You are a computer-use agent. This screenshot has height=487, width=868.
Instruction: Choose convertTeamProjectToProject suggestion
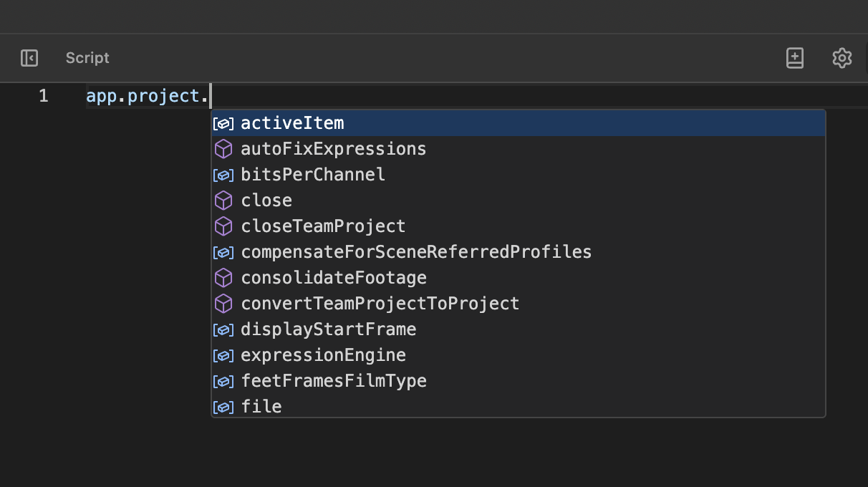pos(380,303)
